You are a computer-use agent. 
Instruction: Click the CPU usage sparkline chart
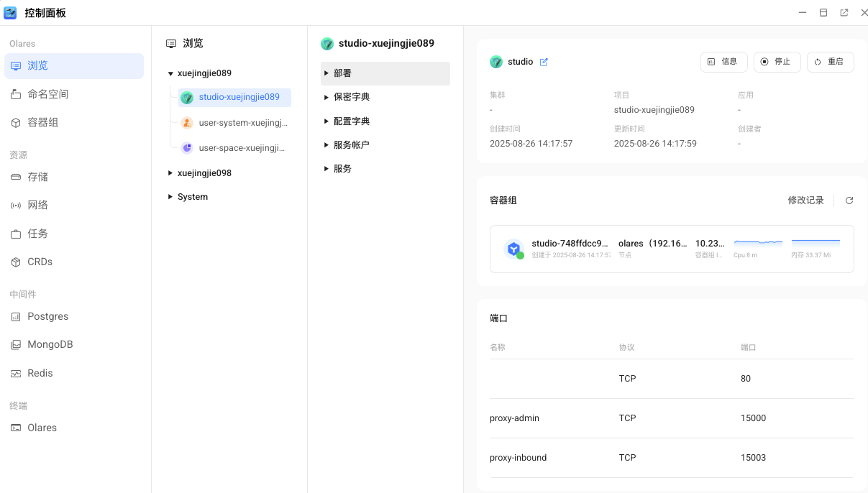758,243
